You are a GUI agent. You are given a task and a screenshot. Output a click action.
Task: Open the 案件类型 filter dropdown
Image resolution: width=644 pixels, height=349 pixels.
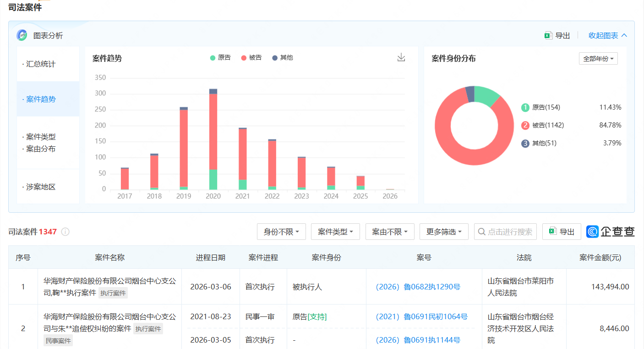pyautogui.click(x=335, y=232)
